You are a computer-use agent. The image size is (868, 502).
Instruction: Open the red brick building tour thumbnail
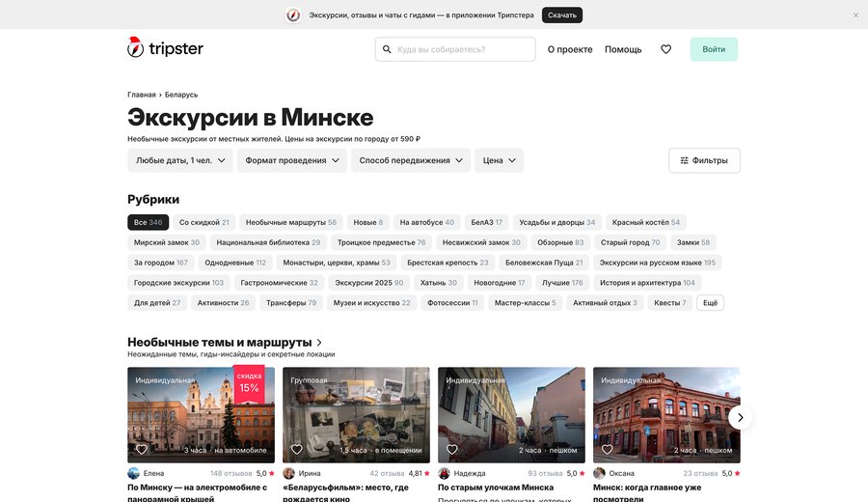666,415
